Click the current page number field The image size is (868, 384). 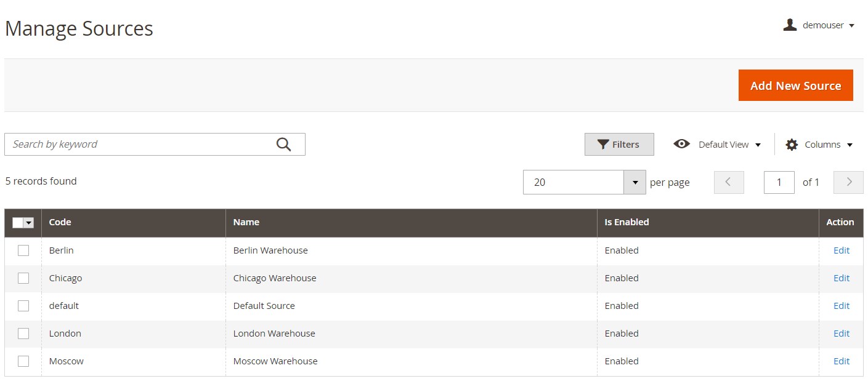tap(779, 182)
